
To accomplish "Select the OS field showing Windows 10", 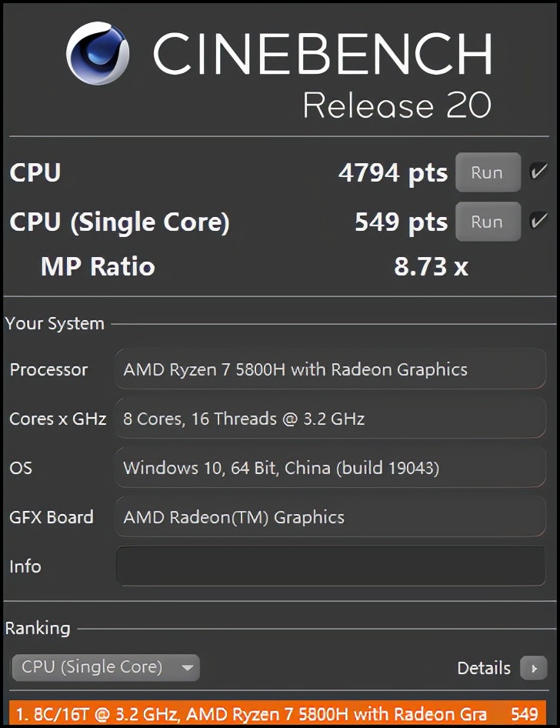I will [330, 468].
